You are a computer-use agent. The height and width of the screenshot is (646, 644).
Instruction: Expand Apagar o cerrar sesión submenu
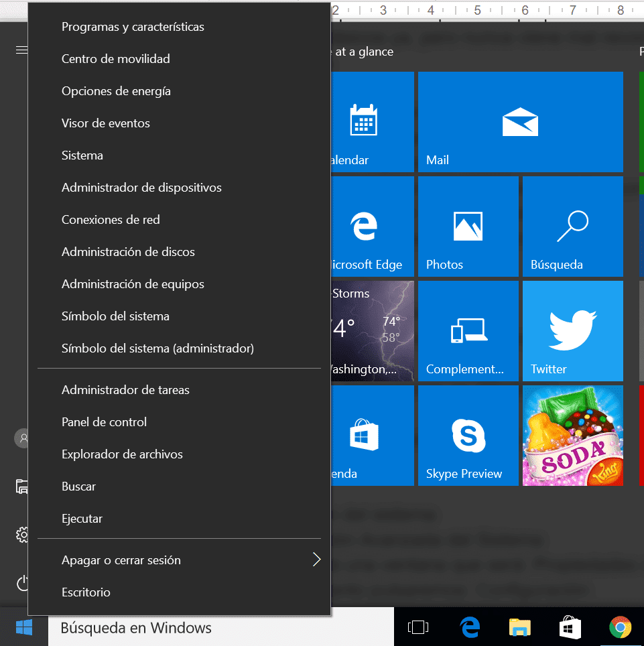click(179, 560)
